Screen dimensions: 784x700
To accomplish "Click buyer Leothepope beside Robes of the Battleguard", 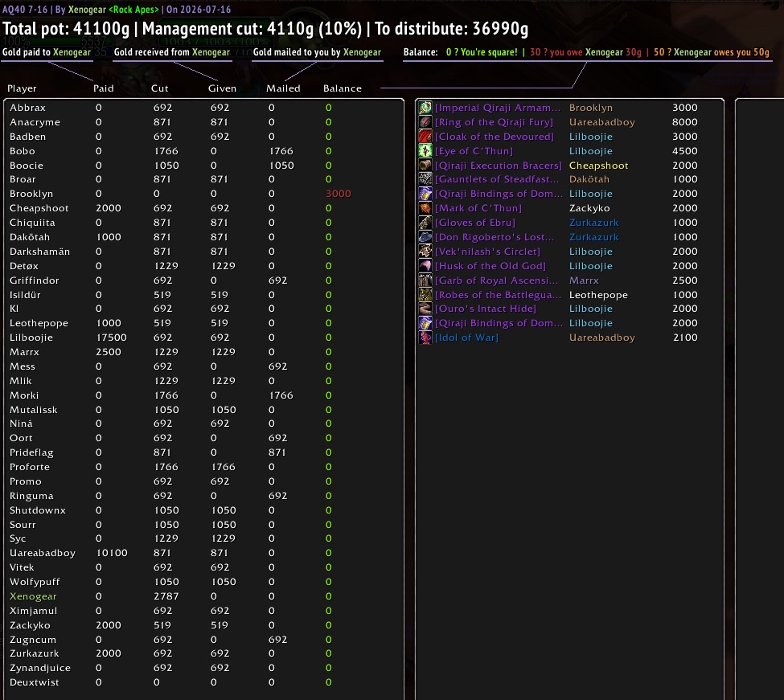I will pyautogui.click(x=598, y=295).
